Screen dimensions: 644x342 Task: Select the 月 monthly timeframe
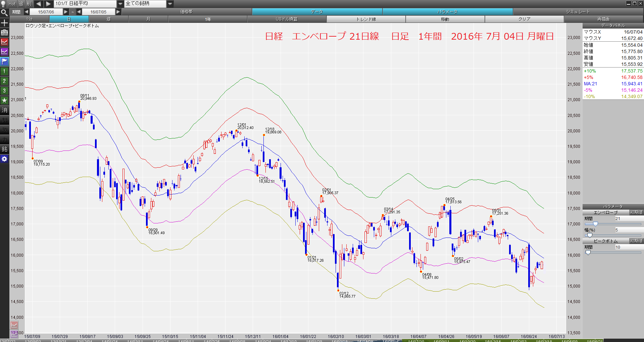click(148, 19)
